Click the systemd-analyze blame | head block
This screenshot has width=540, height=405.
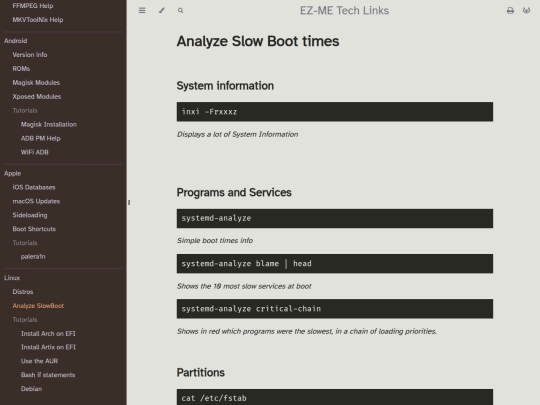click(335, 263)
